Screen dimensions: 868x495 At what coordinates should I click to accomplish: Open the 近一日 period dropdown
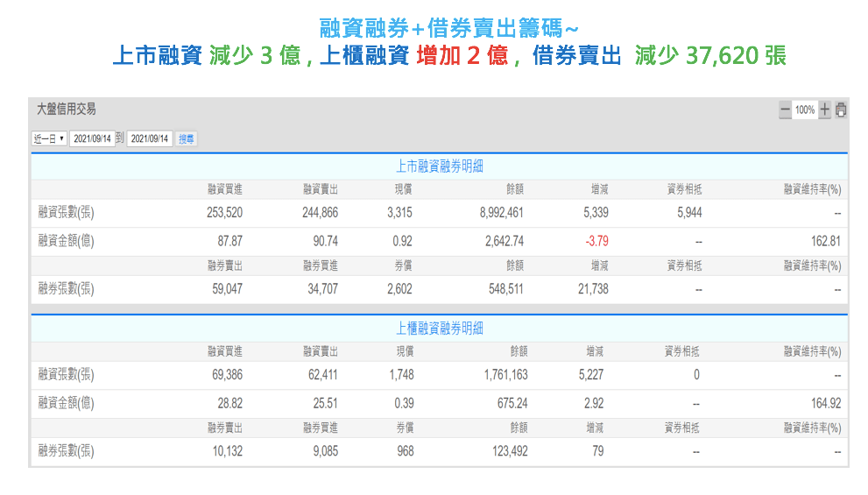click(49, 138)
